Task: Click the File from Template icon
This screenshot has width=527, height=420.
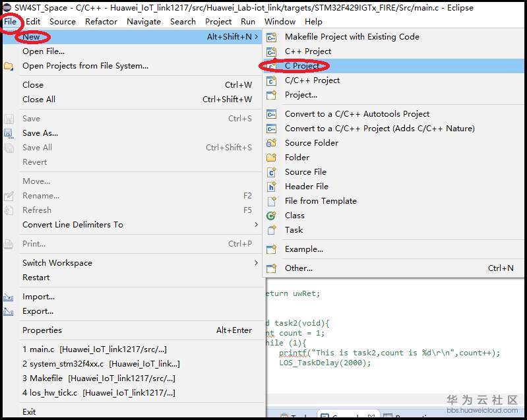Action: [271, 201]
